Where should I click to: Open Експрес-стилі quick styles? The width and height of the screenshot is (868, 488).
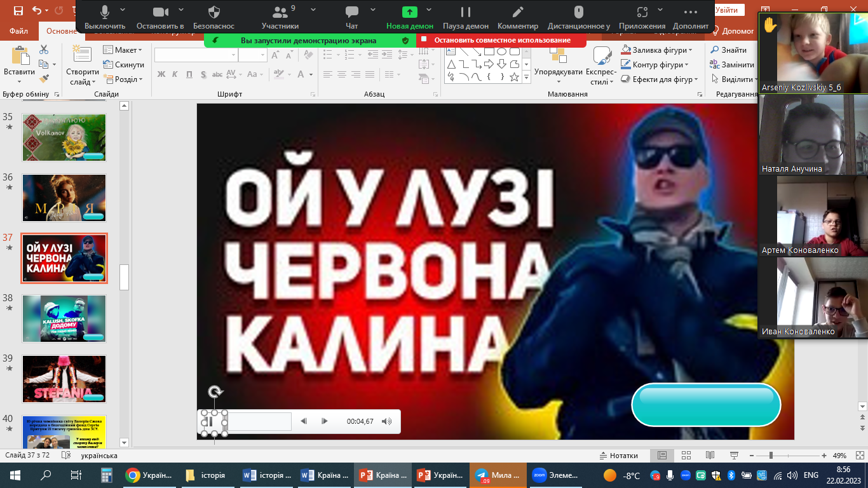(600, 66)
